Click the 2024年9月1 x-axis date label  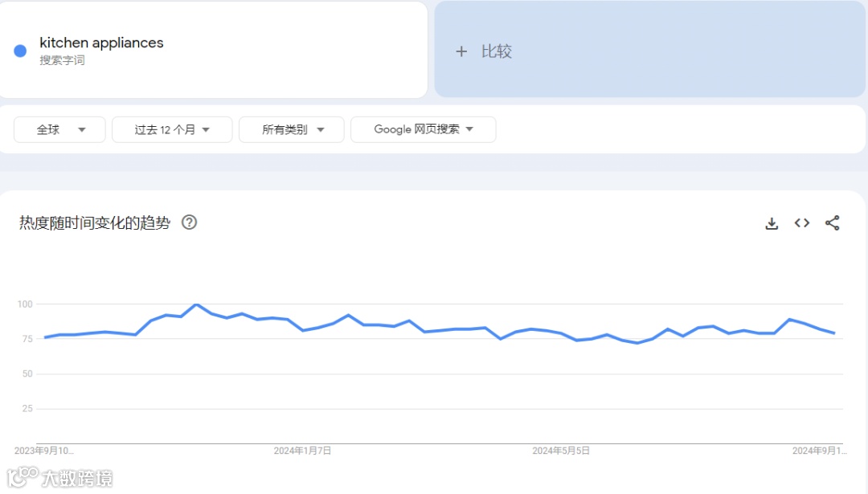click(819, 451)
